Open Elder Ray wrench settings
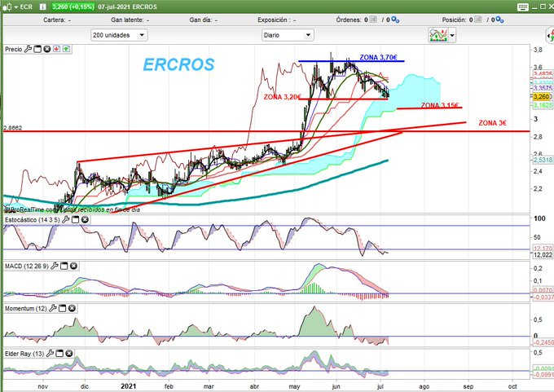Screen dimensions: 554x392 point(50,353)
